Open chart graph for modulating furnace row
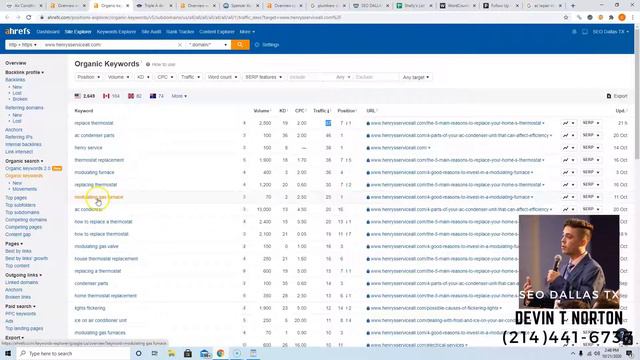The image size is (640, 360). point(569,172)
